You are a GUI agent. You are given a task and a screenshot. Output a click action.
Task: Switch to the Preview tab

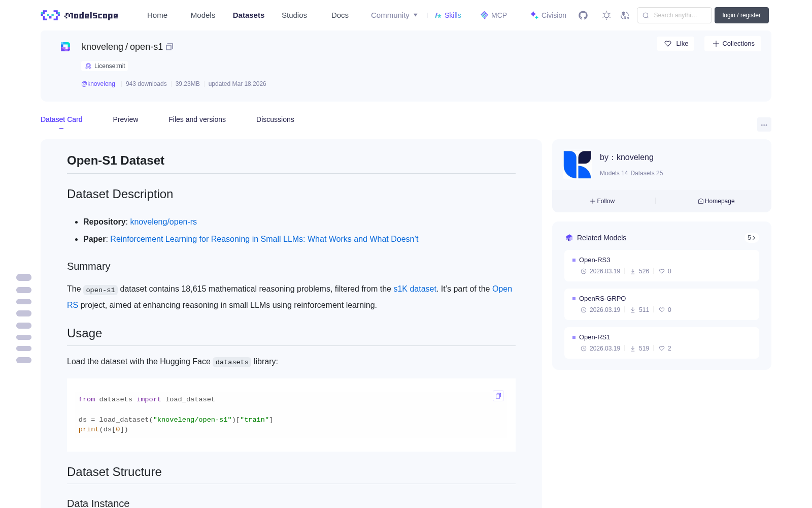(125, 119)
